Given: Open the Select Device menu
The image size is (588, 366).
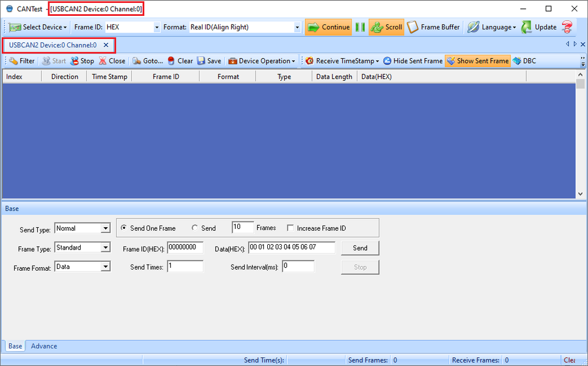Looking at the screenshot, I should point(38,28).
